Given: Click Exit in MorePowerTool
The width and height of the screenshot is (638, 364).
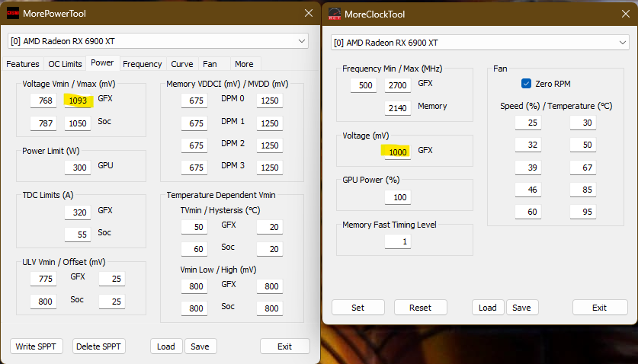Looking at the screenshot, I should [x=285, y=346].
